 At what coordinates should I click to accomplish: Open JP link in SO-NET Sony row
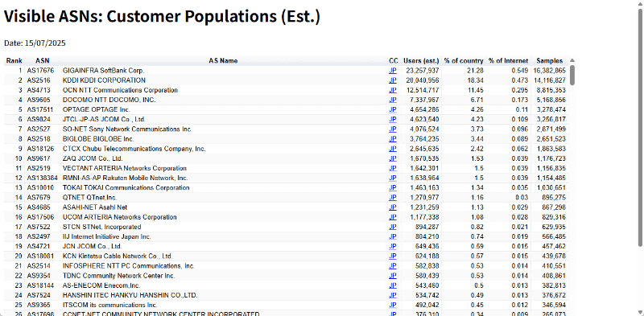coord(393,129)
